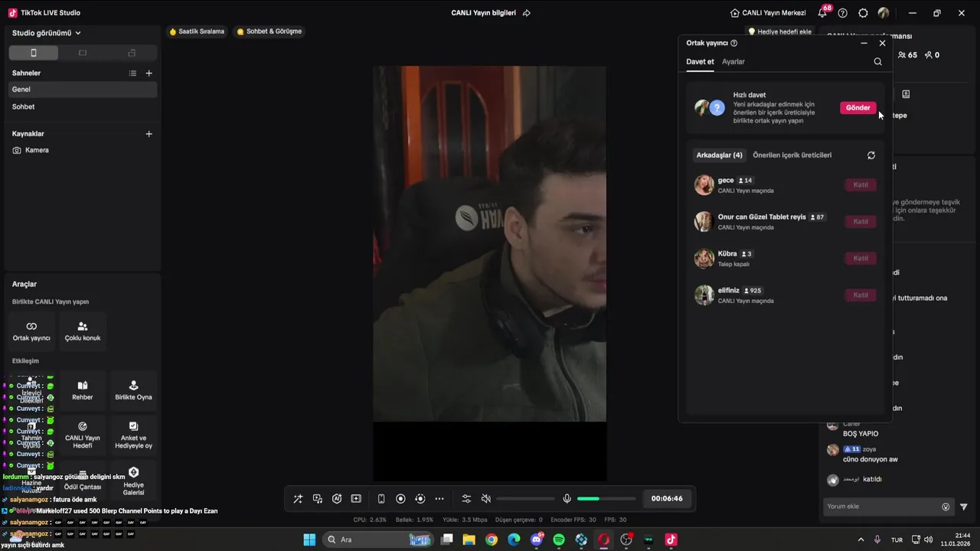Open the audio mixer settings icon
The width and height of the screenshot is (980, 551).
pos(466,499)
